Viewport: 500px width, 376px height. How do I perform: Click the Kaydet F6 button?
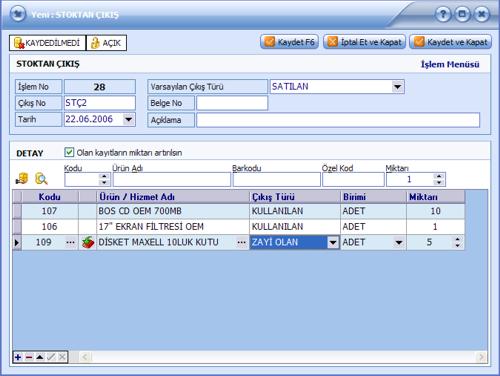289,42
